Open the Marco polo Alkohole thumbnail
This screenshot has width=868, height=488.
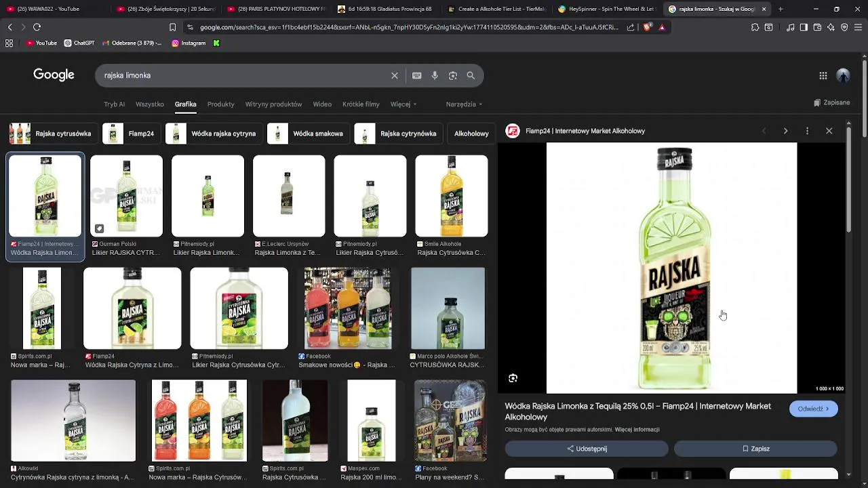point(448,308)
